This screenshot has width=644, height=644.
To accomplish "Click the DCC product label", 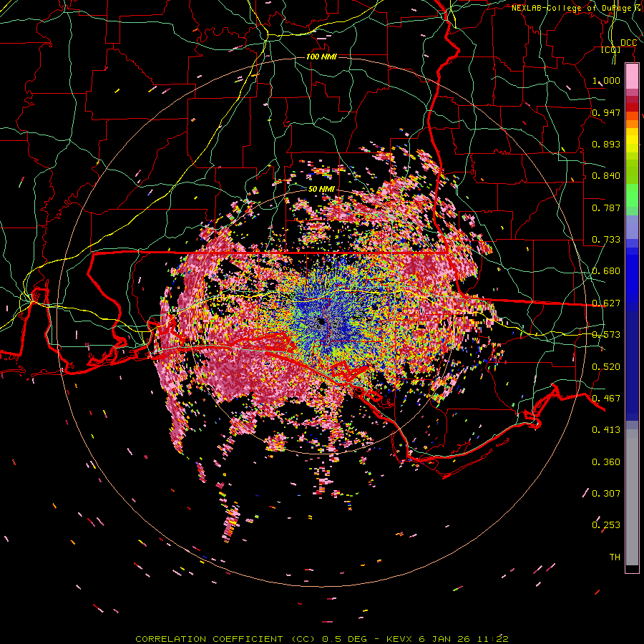I will [628, 43].
